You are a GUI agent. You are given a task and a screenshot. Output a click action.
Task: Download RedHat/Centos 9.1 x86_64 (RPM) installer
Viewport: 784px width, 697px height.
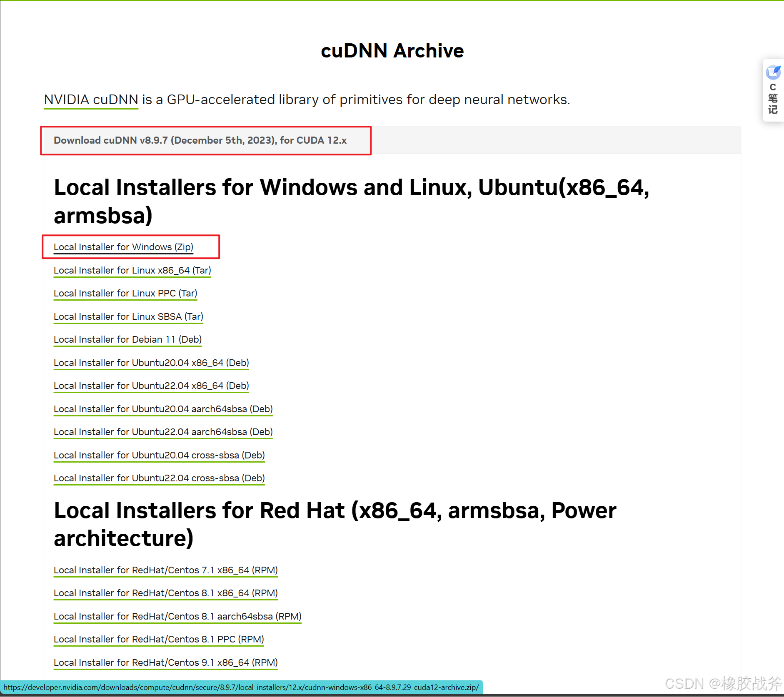[166, 662]
